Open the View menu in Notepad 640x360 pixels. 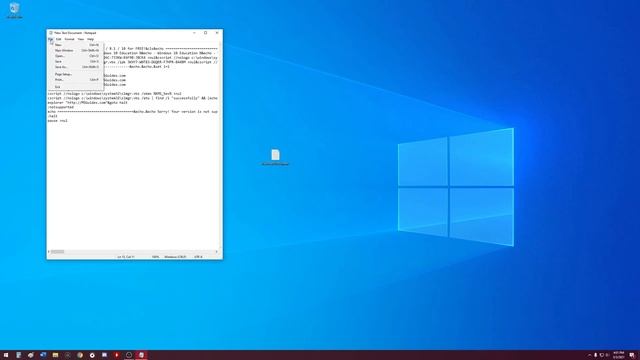tap(81, 39)
